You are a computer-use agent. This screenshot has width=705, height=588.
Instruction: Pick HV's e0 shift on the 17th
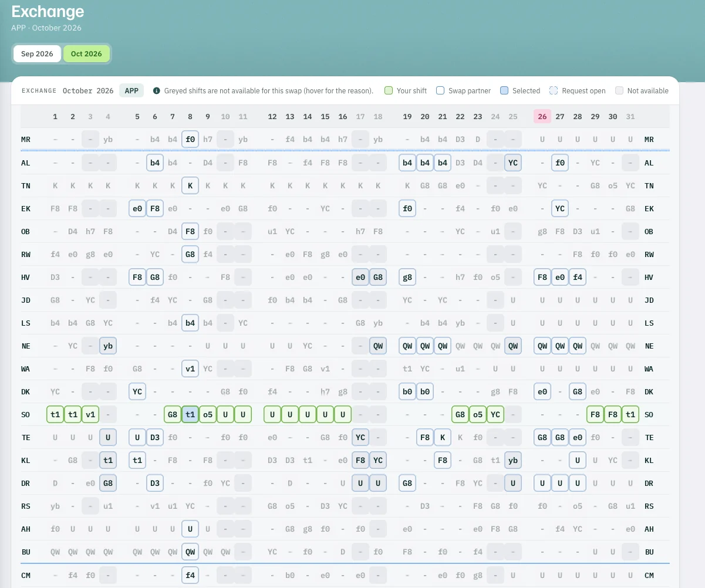(360, 277)
